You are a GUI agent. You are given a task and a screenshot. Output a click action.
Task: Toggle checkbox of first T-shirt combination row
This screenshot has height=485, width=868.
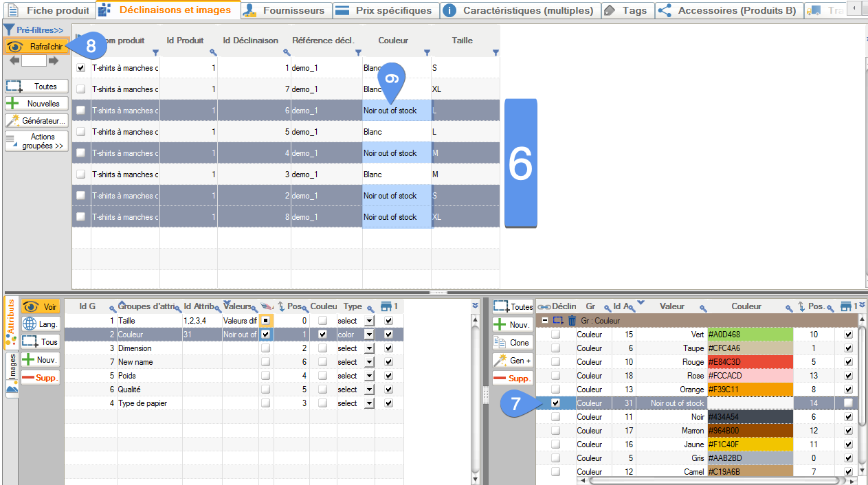[x=81, y=68]
